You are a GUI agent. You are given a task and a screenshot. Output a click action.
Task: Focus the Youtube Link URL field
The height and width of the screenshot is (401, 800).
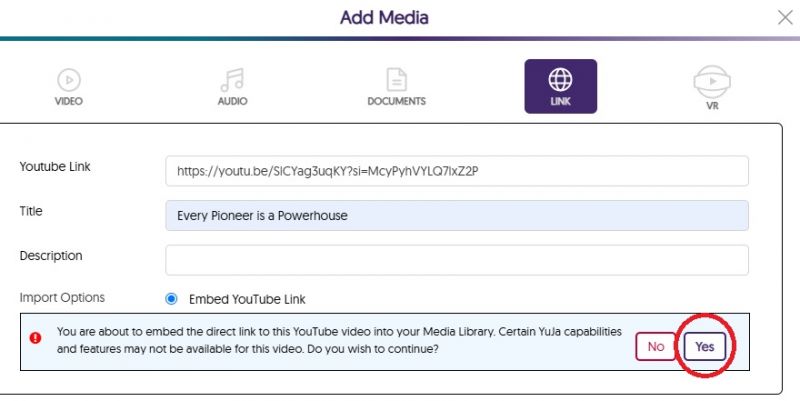[456, 171]
